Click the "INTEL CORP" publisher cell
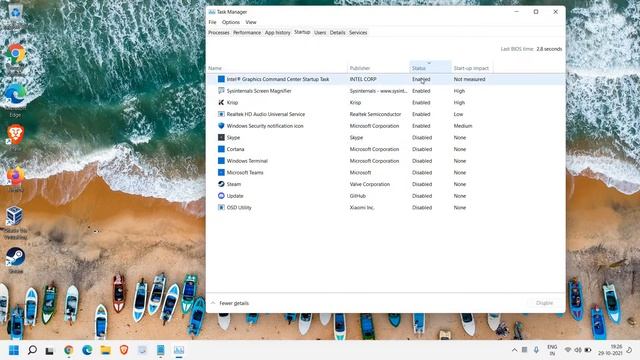The height and width of the screenshot is (360, 640). (x=363, y=80)
